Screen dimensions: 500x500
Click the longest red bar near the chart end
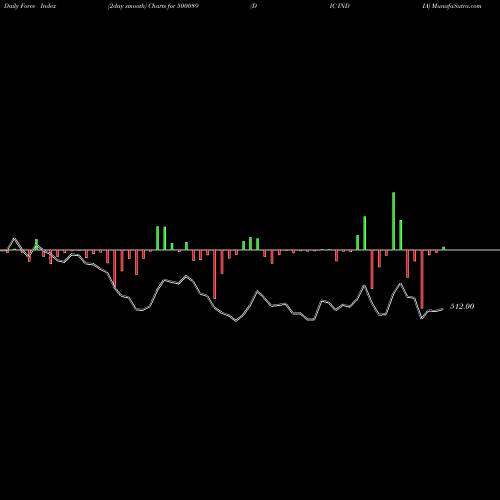[422, 279]
